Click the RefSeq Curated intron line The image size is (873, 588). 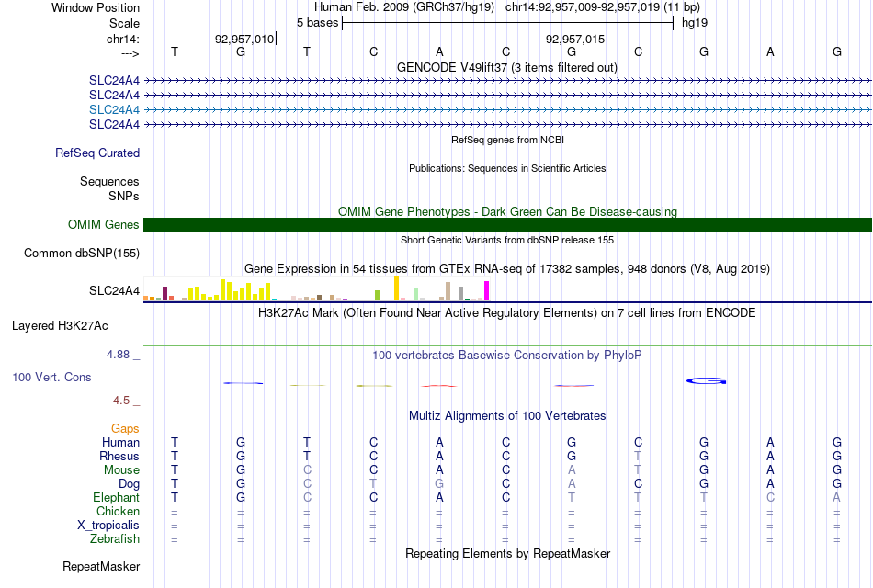click(507, 153)
